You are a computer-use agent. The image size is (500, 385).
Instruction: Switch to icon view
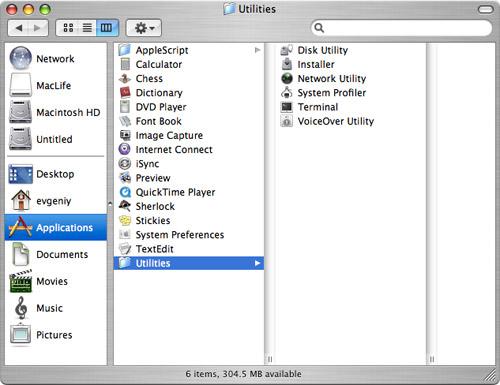[68, 28]
